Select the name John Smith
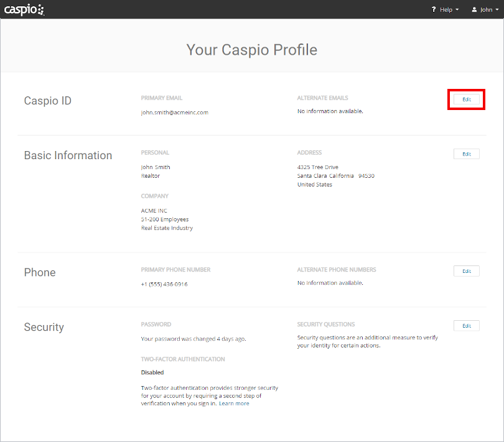Viewport: 504px width, 442px height. [x=156, y=167]
